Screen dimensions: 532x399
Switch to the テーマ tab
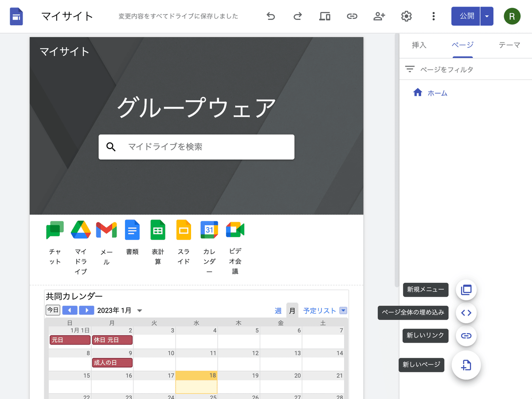(509, 45)
